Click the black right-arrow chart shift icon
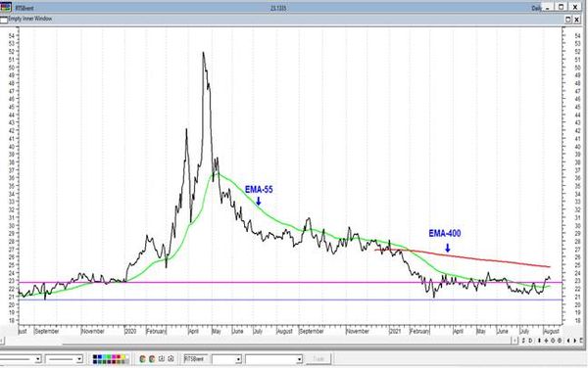588x368 pixels. 575,341
